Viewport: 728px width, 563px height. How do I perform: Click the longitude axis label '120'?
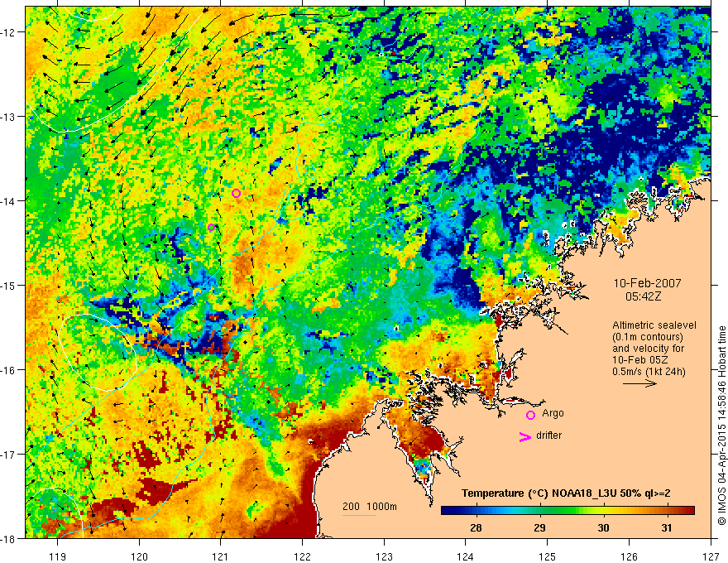click(x=139, y=556)
